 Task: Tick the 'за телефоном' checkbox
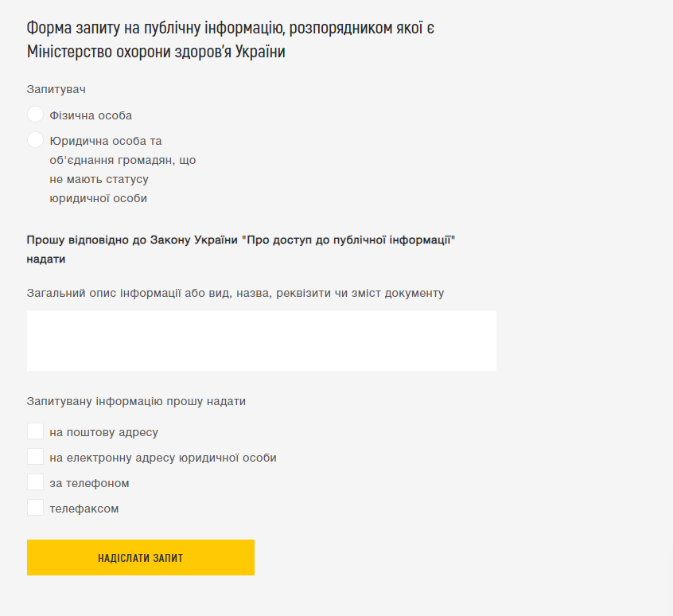pos(35,482)
